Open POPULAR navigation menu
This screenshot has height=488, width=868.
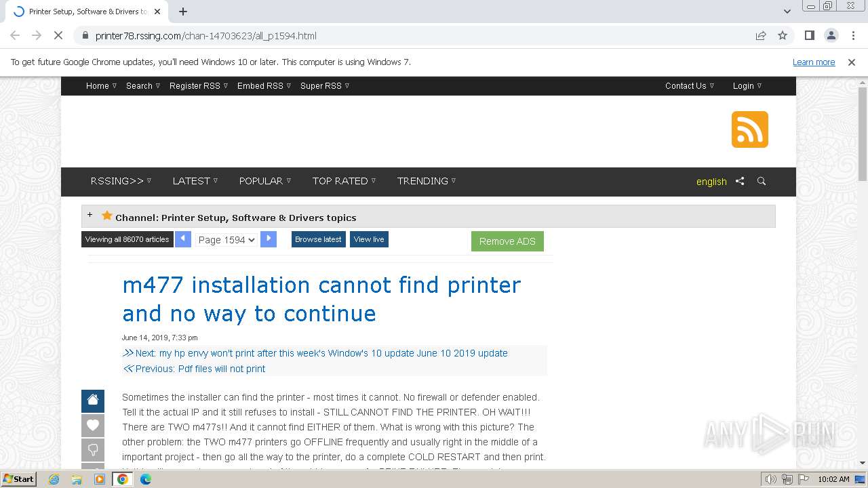pyautogui.click(x=265, y=181)
